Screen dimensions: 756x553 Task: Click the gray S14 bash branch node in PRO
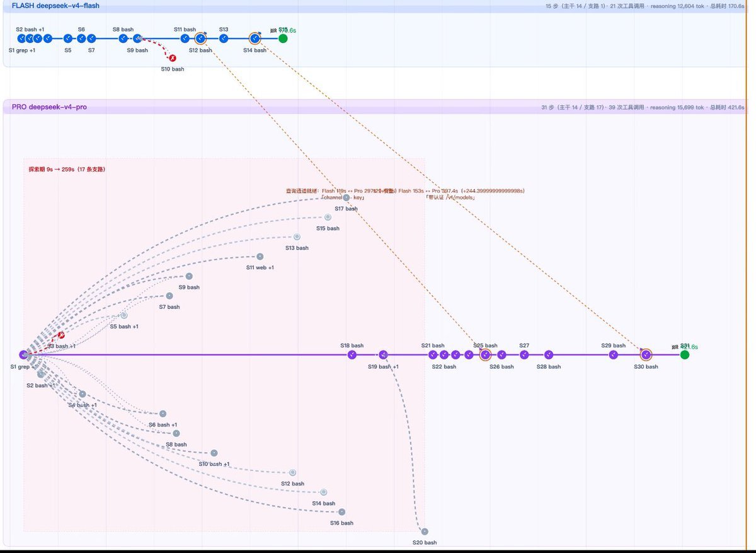pyautogui.click(x=323, y=492)
